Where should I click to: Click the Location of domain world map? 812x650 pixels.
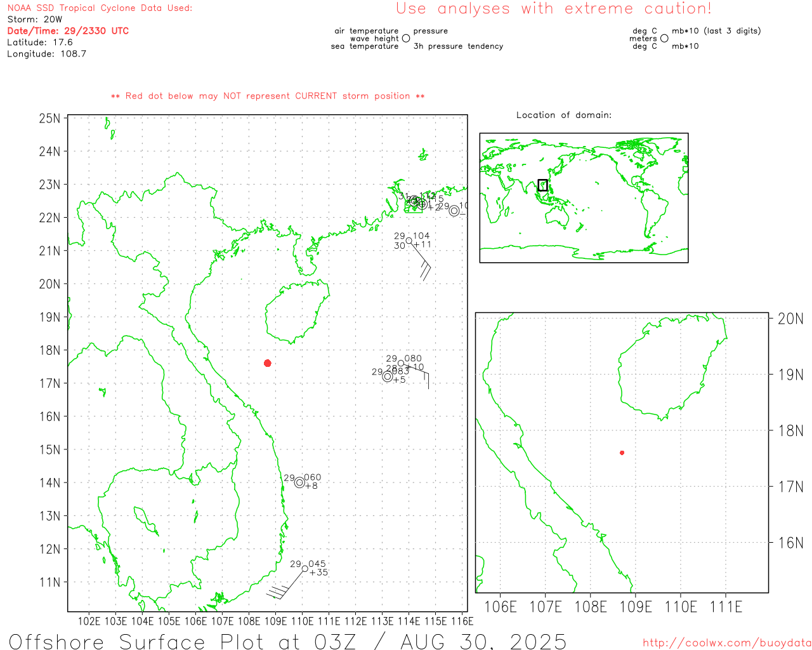point(584,197)
